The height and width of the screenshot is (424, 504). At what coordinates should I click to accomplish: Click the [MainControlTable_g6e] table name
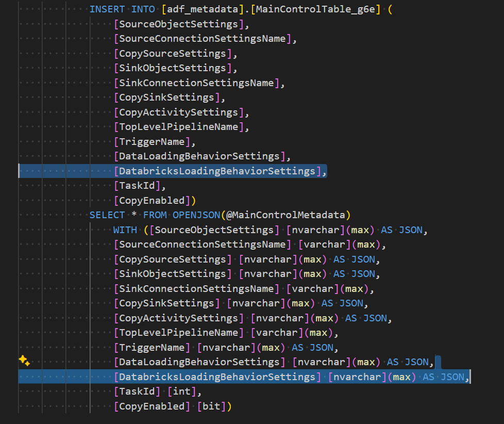(x=315, y=9)
